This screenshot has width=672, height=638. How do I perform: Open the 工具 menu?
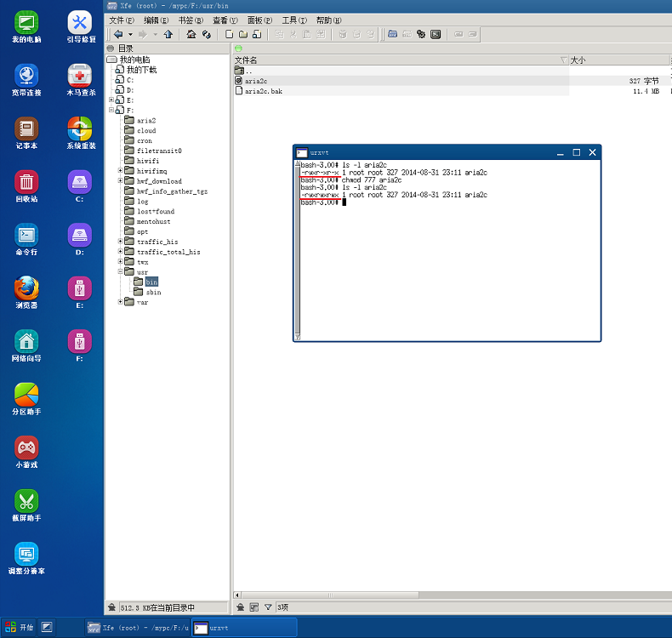[294, 20]
